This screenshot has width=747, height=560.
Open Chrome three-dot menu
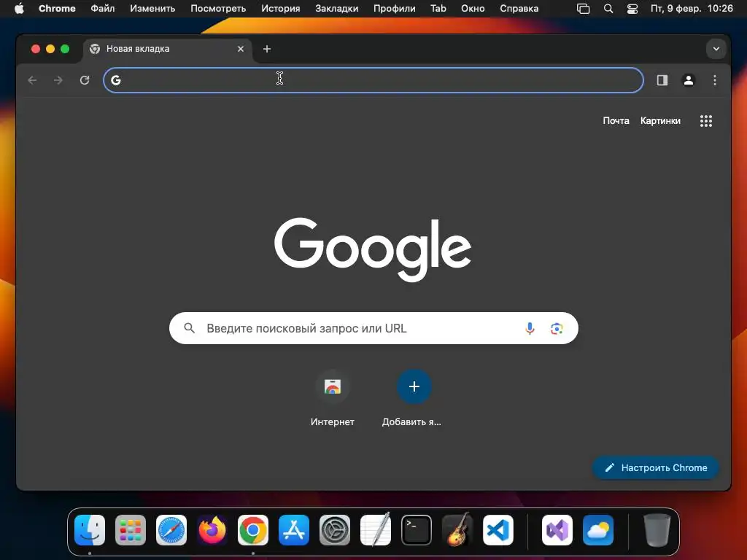pos(715,80)
